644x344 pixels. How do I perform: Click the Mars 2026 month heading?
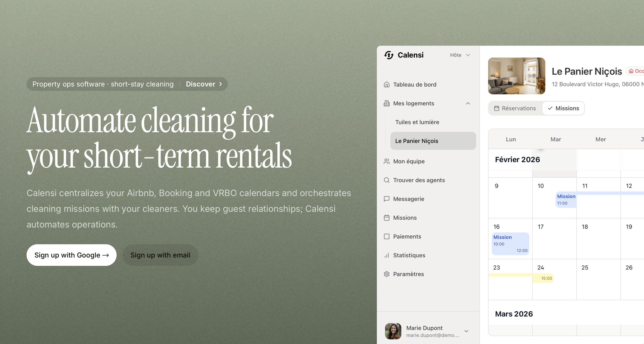[x=514, y=314]
